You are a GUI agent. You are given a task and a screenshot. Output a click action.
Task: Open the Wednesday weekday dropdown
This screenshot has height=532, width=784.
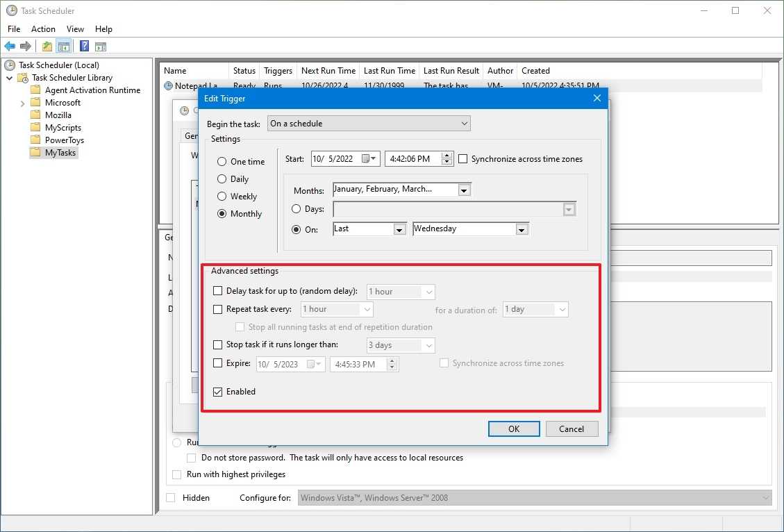pyautogui.click(x=522, y=229)
